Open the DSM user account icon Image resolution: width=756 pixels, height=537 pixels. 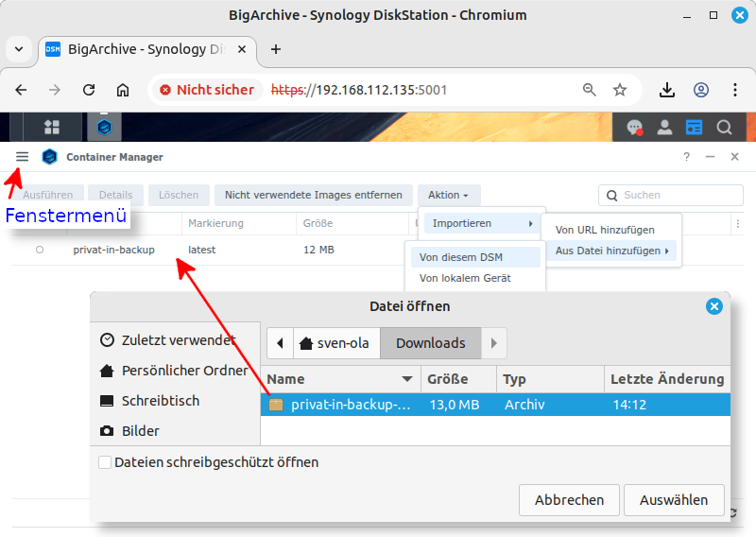pos(665,127)
